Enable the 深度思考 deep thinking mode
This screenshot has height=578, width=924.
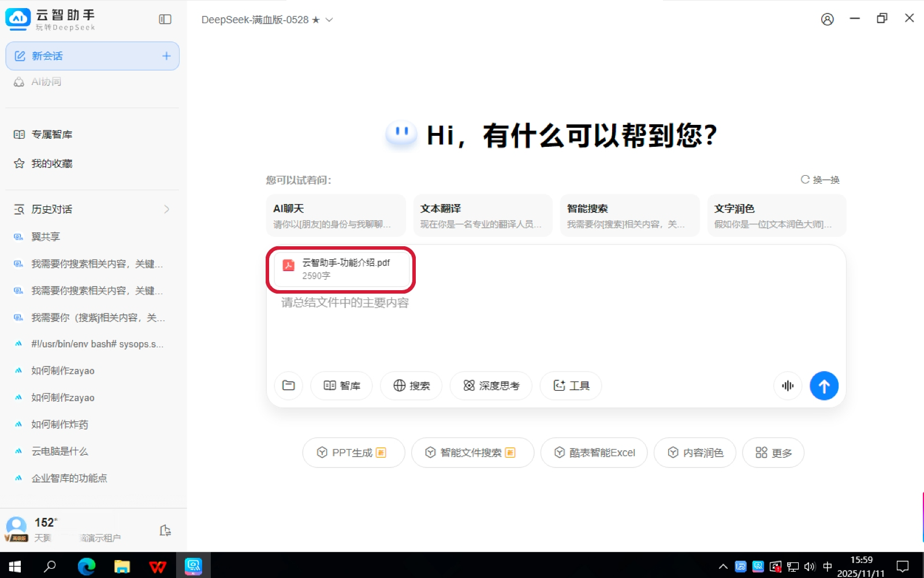coord(491,386)
